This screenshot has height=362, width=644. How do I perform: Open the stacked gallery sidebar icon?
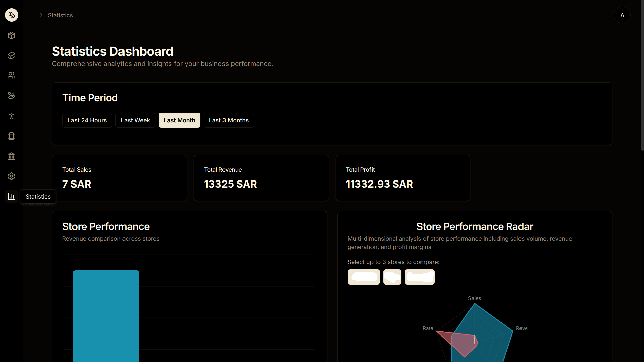[x=12, y=136]
